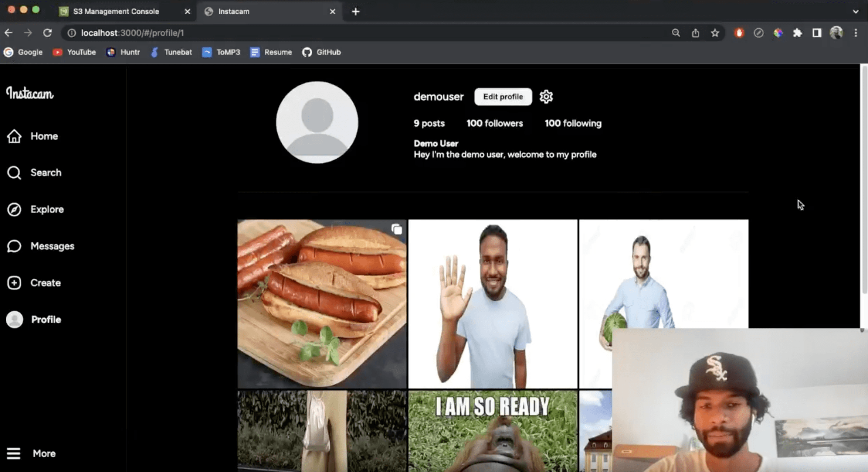Screen dimensions: 868x472
Task: Click the zoom magnifier icon in address bar
Action: [x=676, y=33]
